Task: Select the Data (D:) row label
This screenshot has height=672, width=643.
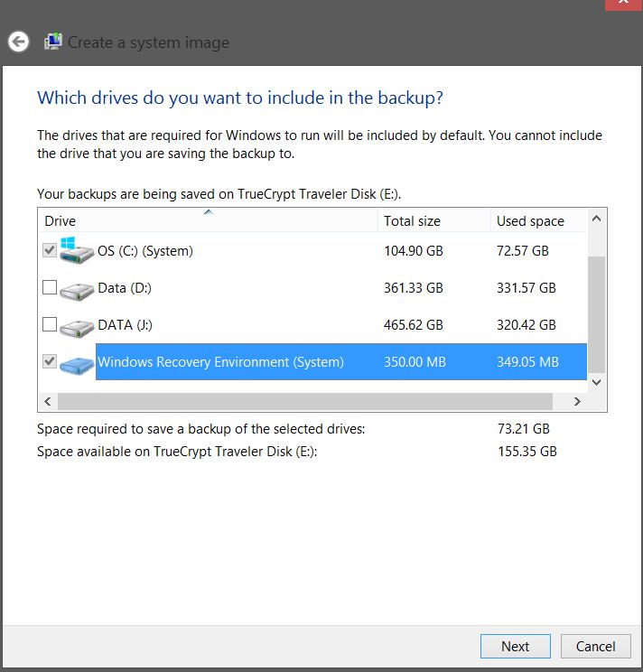Action: [125, 288]
